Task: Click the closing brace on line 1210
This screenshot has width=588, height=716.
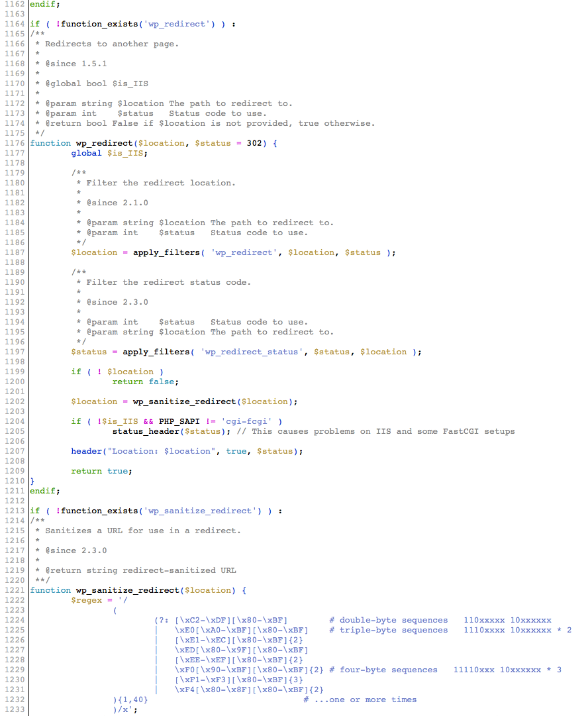Action: coord(32,481)
